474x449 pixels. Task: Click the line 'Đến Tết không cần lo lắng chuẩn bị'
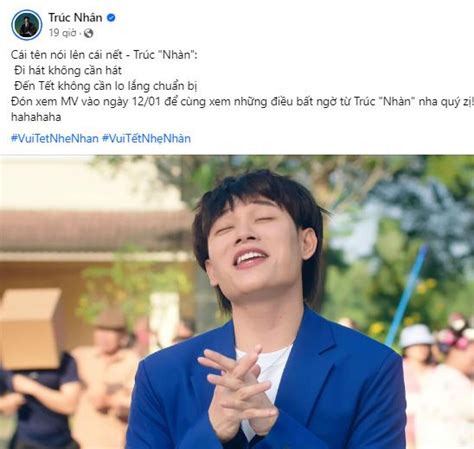(x=106, y=86)
